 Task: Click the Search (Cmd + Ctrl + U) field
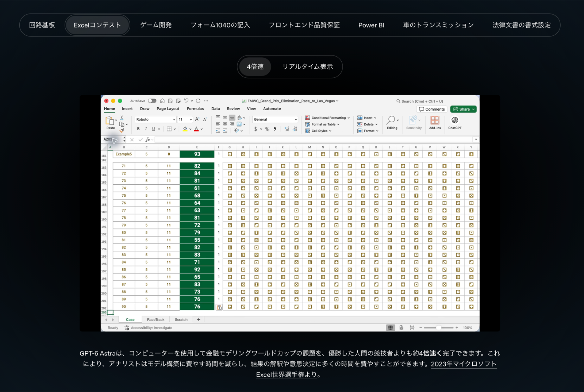tap(420, 101)
